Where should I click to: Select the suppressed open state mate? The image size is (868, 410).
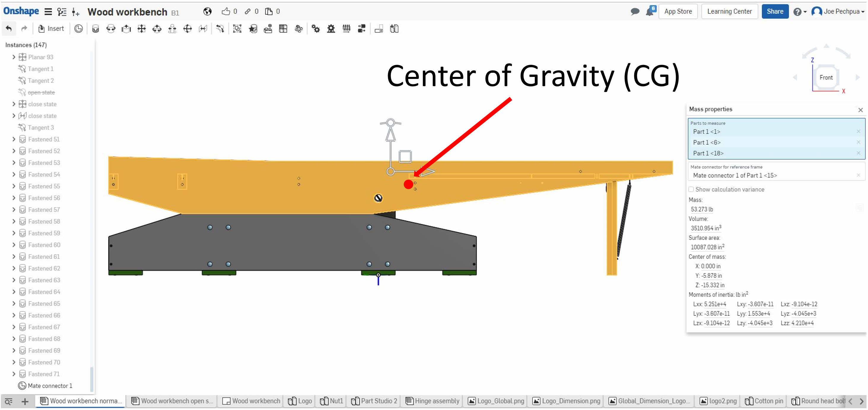41,92
